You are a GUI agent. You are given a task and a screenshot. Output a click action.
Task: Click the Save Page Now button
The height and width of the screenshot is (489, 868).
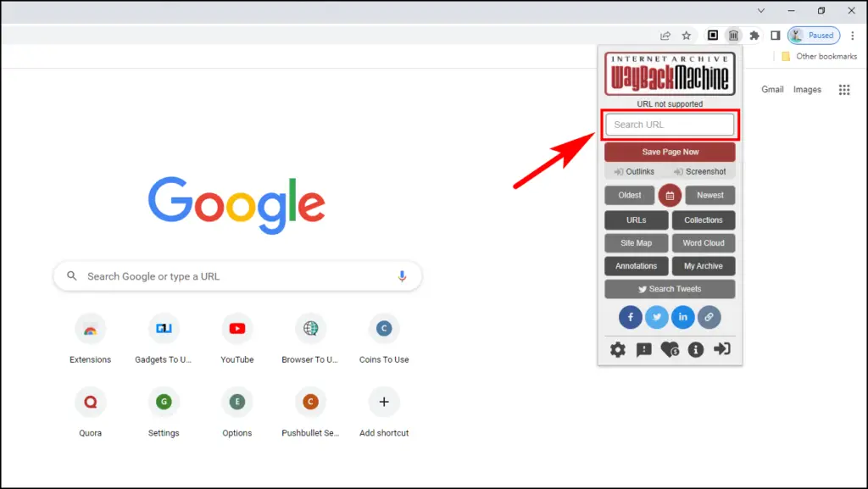click(x=670, y=152)
